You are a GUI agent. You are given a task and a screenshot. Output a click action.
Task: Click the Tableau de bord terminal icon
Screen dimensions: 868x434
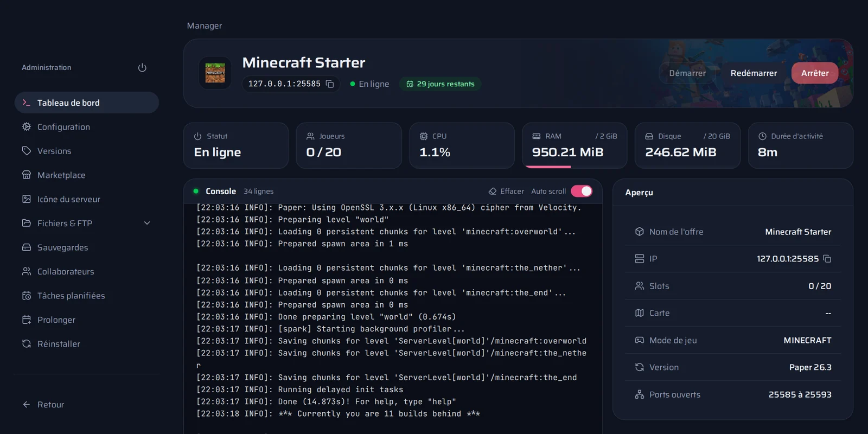26,103
